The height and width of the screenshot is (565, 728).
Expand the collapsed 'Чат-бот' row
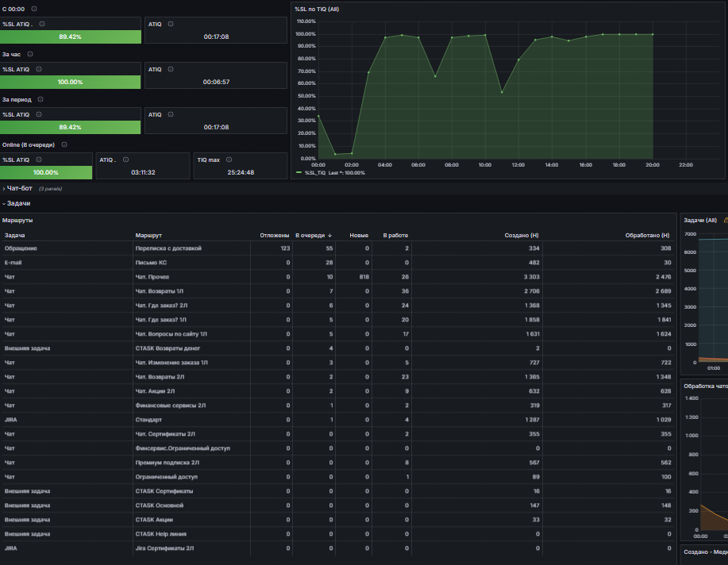click(x=19, y=188)
